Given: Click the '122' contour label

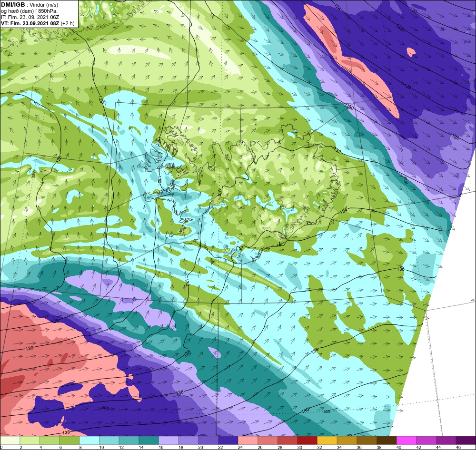Looking at the screenshot, I should point(400,27).
